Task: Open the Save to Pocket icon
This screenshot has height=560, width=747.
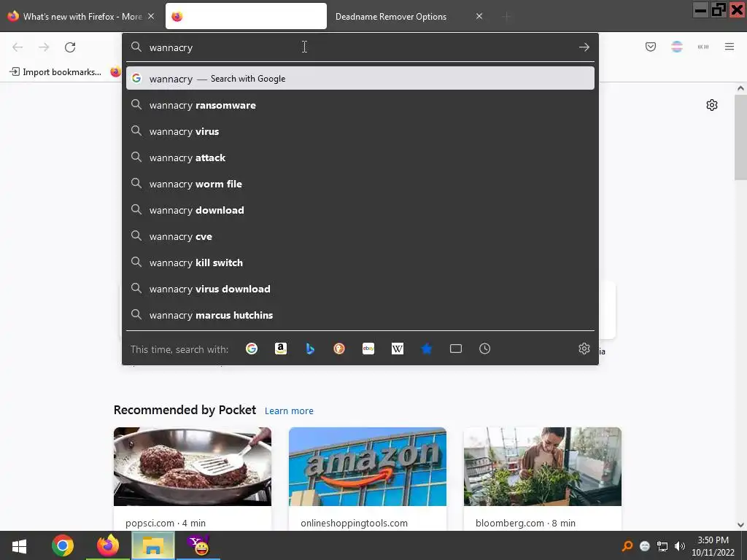Action: 650,47
